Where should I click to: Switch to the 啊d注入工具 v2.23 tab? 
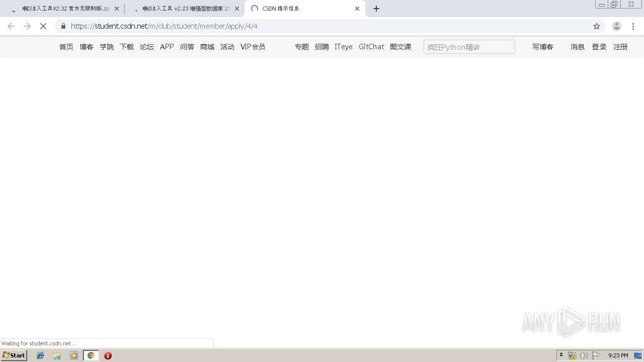pos(185,9)
